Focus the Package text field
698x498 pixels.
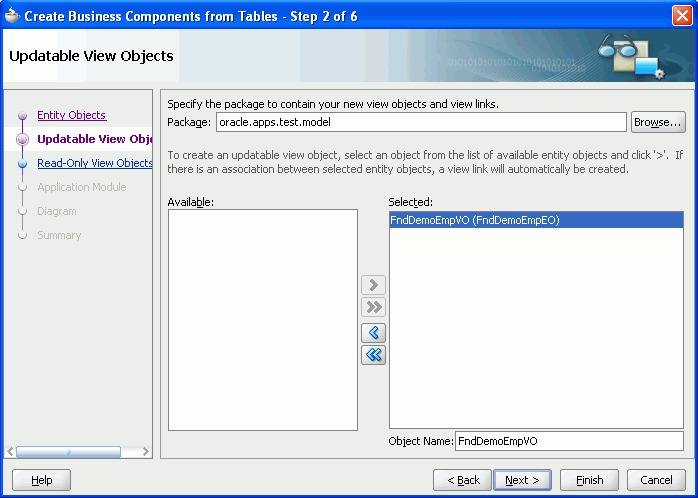pyautogui.click(x=421, y=122)
